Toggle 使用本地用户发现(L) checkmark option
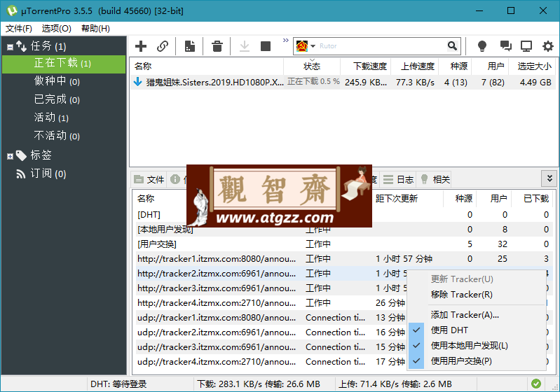Screen dimensions: 560x392 pos(477,346)
